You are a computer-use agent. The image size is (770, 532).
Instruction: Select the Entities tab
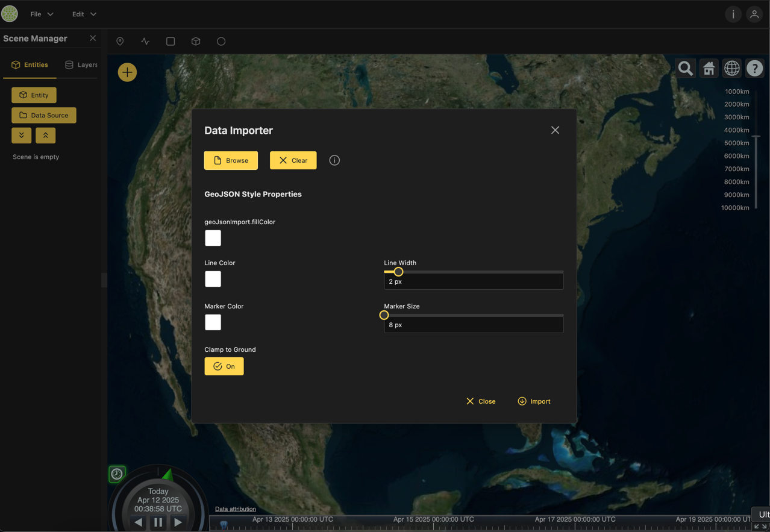click(x=30, y=64)
